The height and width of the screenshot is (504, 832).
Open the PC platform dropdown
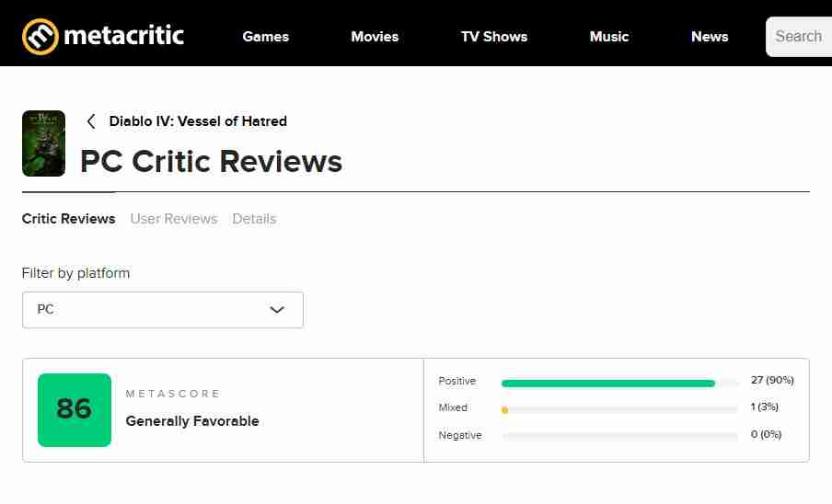pyautogui.click(x=163, y=310)
